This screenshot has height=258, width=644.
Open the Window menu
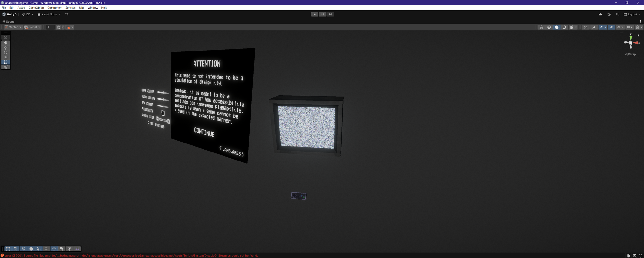click(x=93, y=8)
